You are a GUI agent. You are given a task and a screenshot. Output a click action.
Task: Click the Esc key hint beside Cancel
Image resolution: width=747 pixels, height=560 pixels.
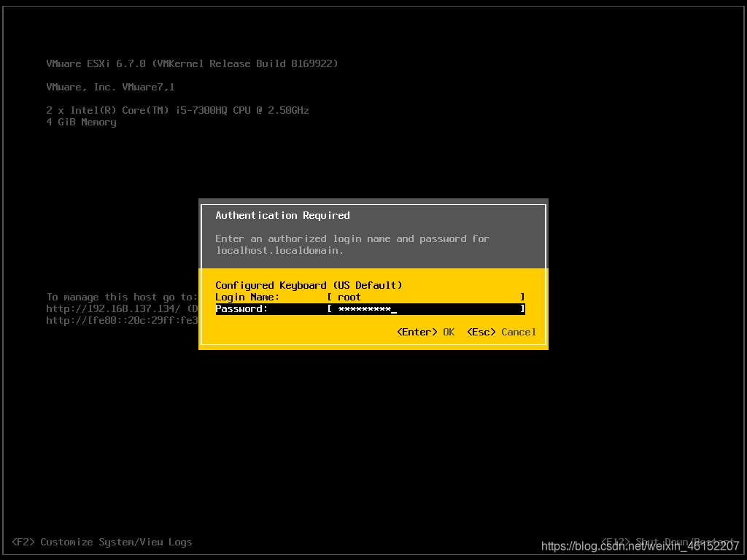481,332
